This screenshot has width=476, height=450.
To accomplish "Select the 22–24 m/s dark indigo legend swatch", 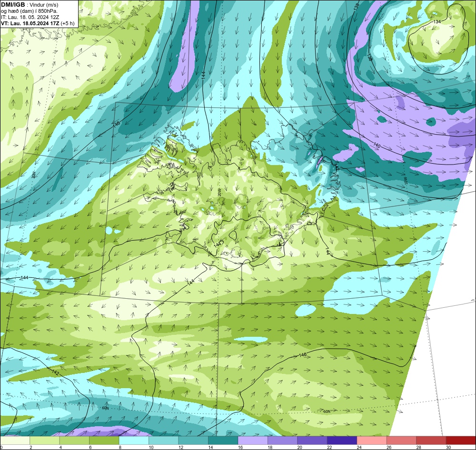I will (342, 440).
